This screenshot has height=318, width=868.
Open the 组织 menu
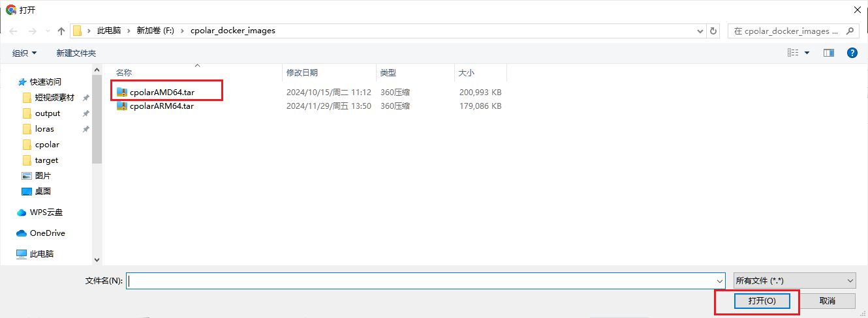(x=25, y=53)
